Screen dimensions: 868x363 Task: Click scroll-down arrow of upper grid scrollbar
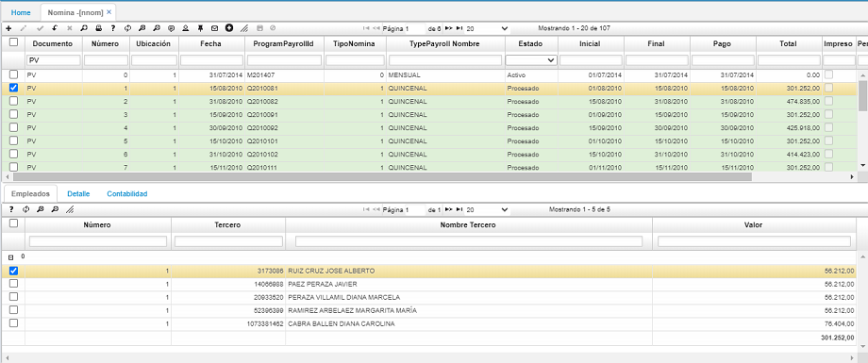862,165
